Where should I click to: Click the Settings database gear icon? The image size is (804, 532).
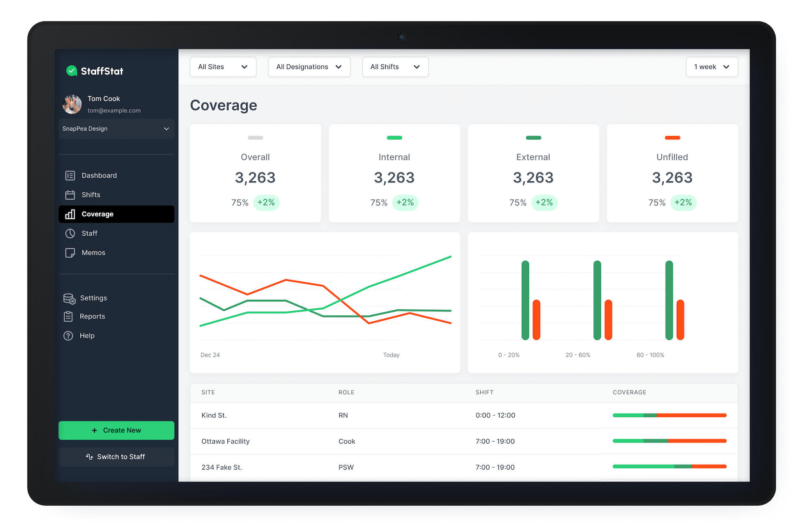coord(69,298)
